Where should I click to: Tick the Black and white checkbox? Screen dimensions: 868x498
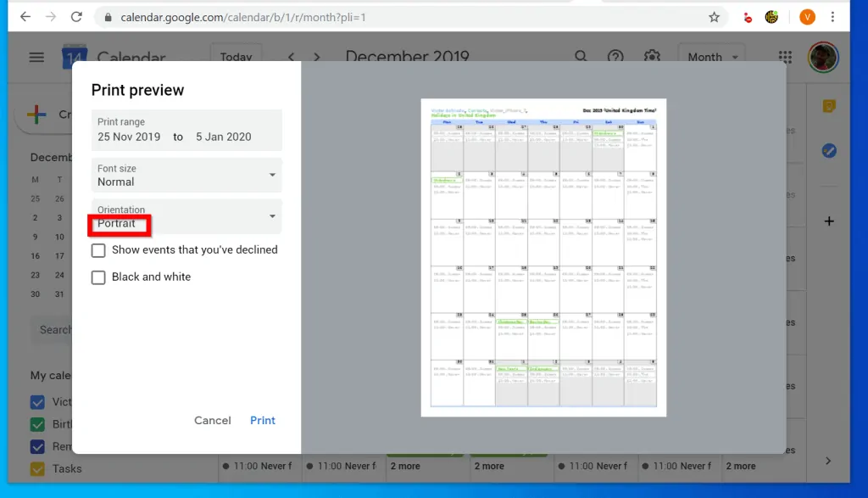point(98,277)
